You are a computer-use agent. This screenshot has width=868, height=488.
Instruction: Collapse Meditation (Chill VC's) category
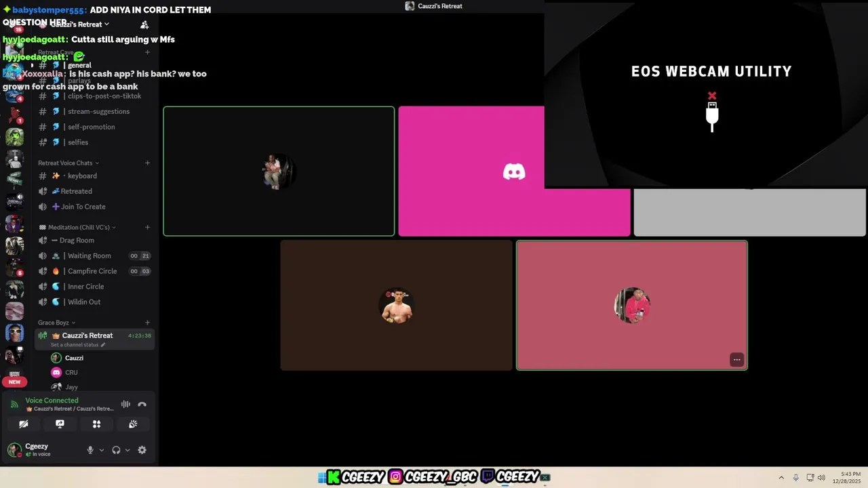pos(77,228)
